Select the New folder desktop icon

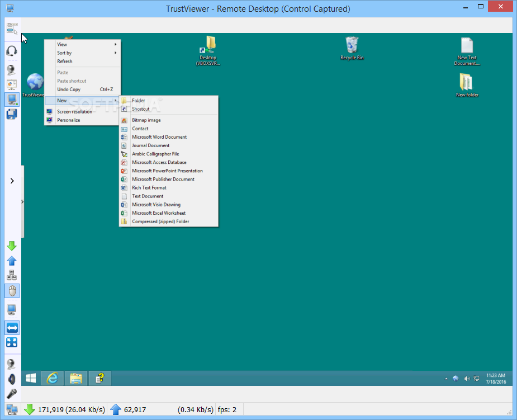(467, 85)
